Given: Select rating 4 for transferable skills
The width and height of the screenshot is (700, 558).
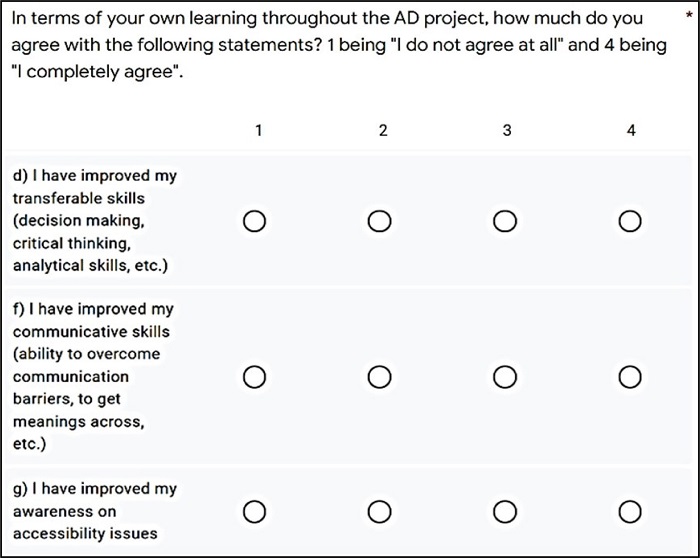Looking at the screenshot, I should pyautogui.click(x=630, y=221).
